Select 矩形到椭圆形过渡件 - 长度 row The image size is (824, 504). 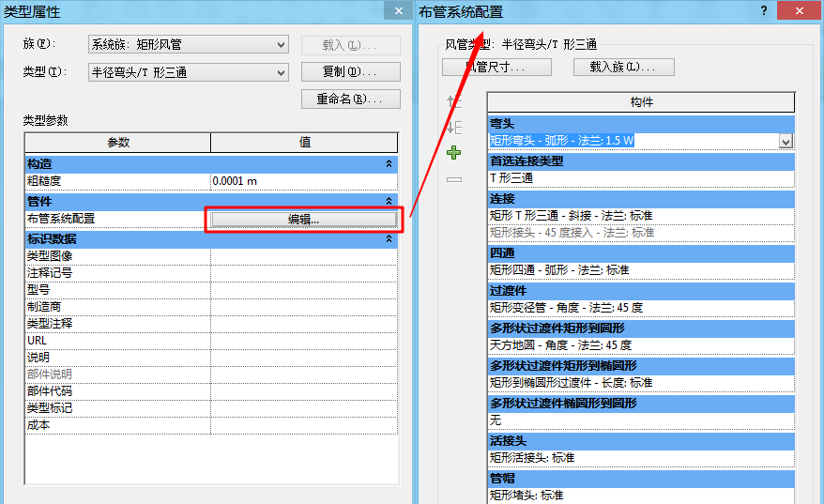point(641,383)
